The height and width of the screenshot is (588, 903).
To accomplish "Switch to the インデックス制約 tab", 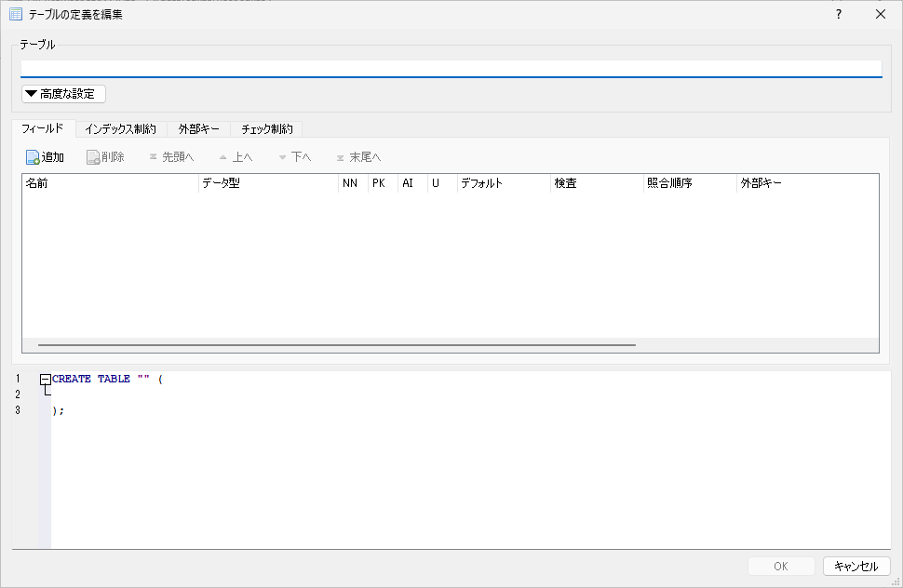I will (x=120, y=129).
